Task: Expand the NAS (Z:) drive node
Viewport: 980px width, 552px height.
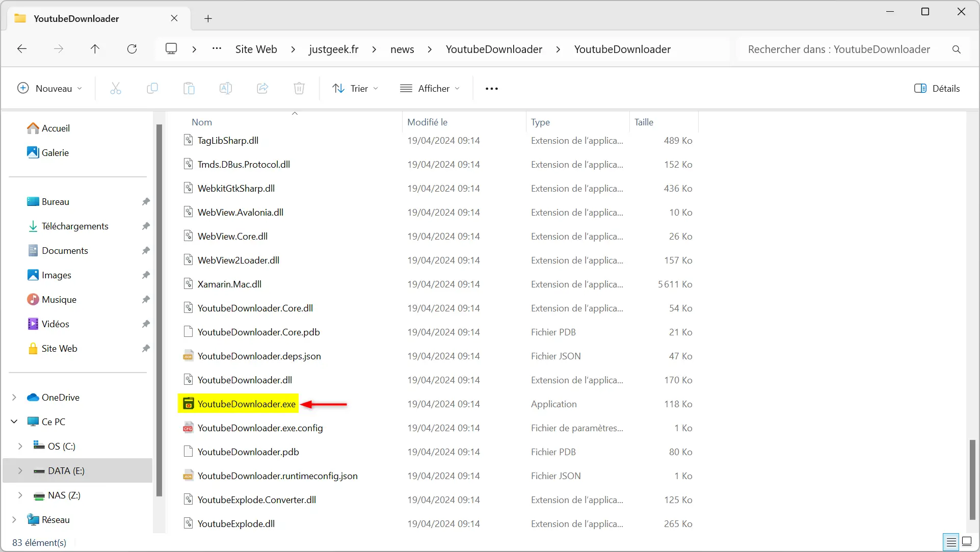Action: click(20, 495)
